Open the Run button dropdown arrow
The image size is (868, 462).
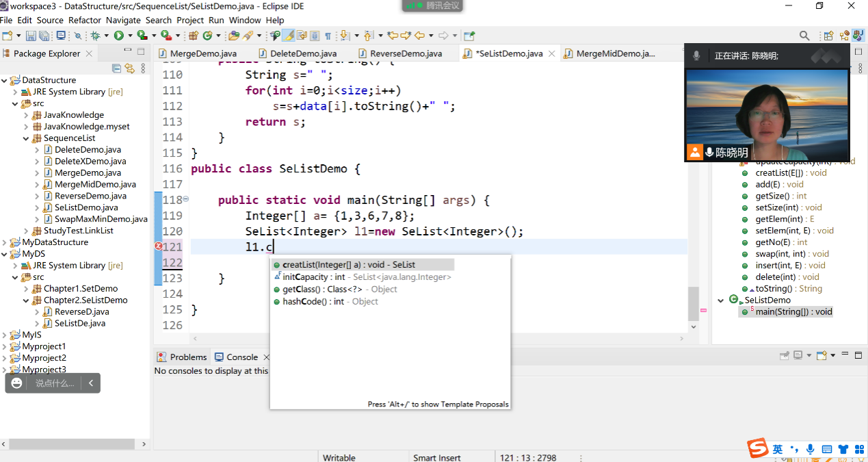click(129, 36)
